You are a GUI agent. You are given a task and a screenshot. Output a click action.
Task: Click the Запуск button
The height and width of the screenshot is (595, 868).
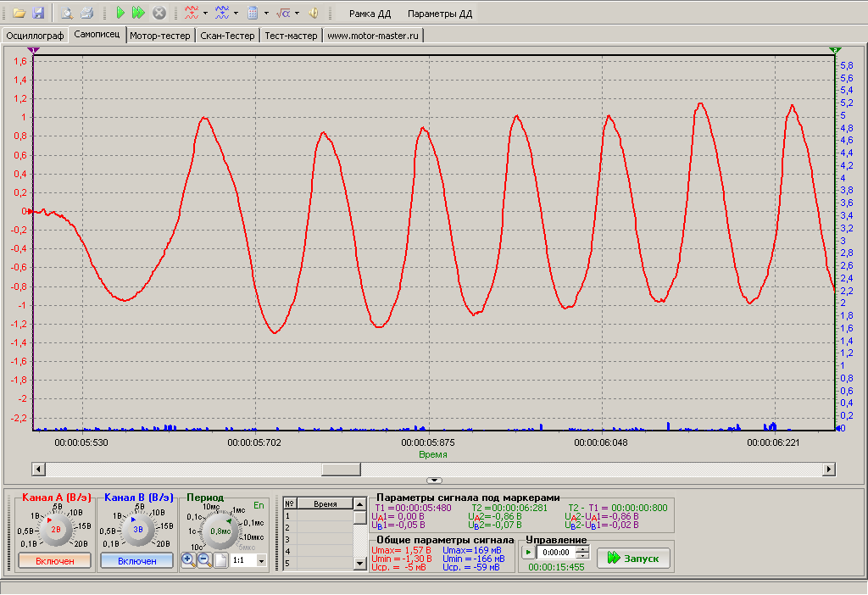coord(633,558)
